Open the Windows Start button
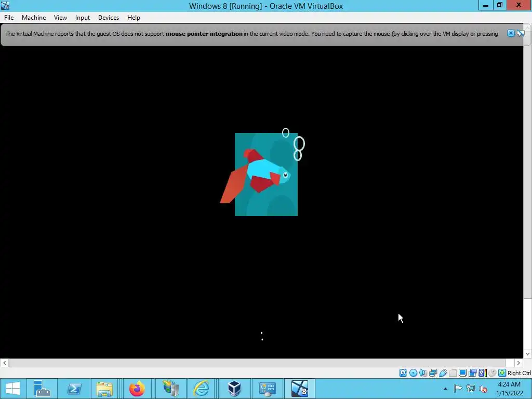This screenshot has width=532, height=399. [13, 389]
